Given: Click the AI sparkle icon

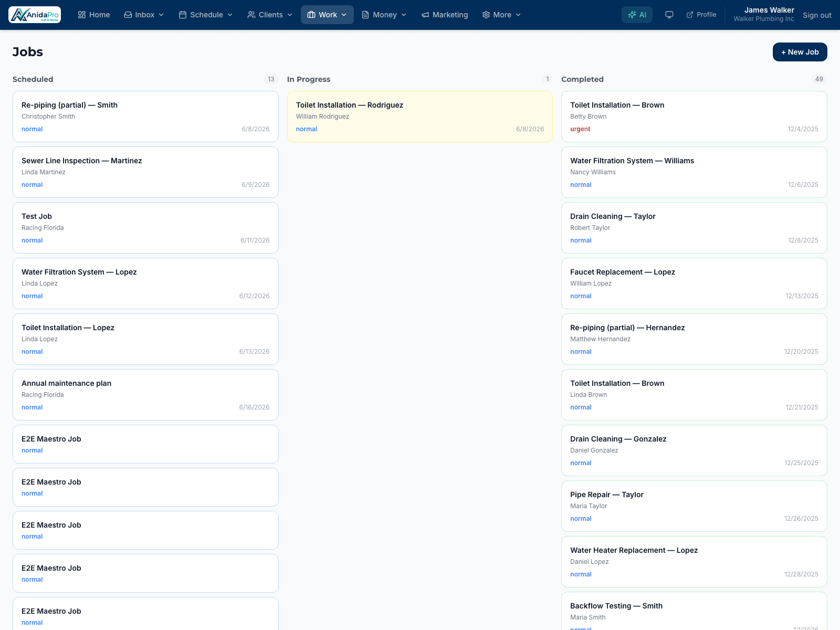Looking at the screenshot, I should tap(632, 15).
